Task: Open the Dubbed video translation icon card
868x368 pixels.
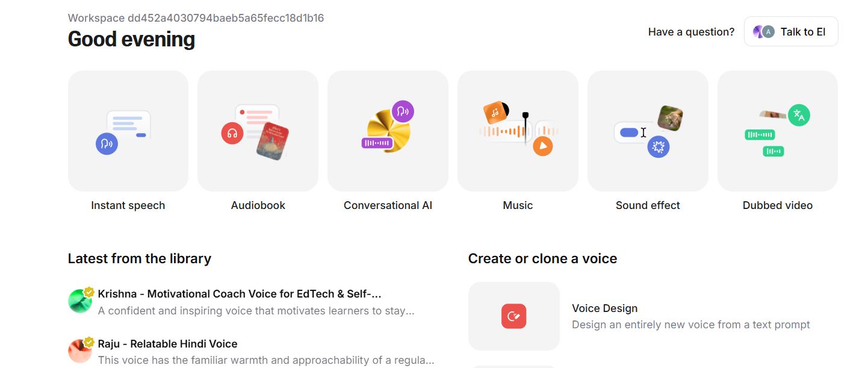Action: pos(778,131)
